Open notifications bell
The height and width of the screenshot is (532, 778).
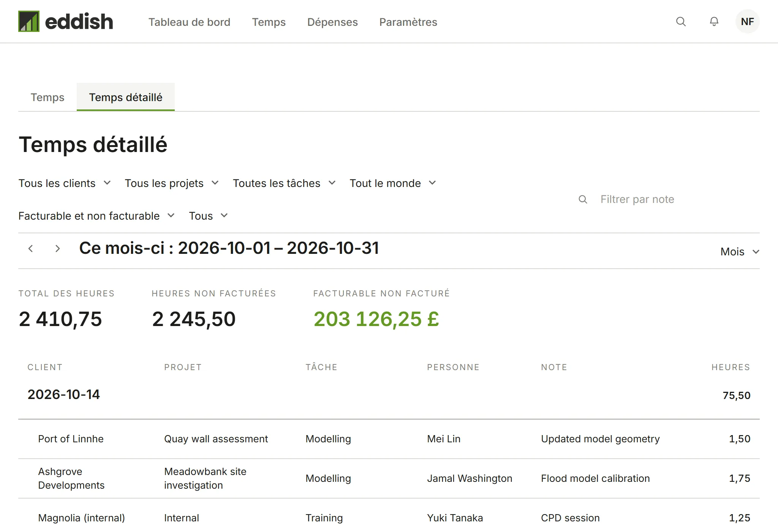[x=714, y=22]
